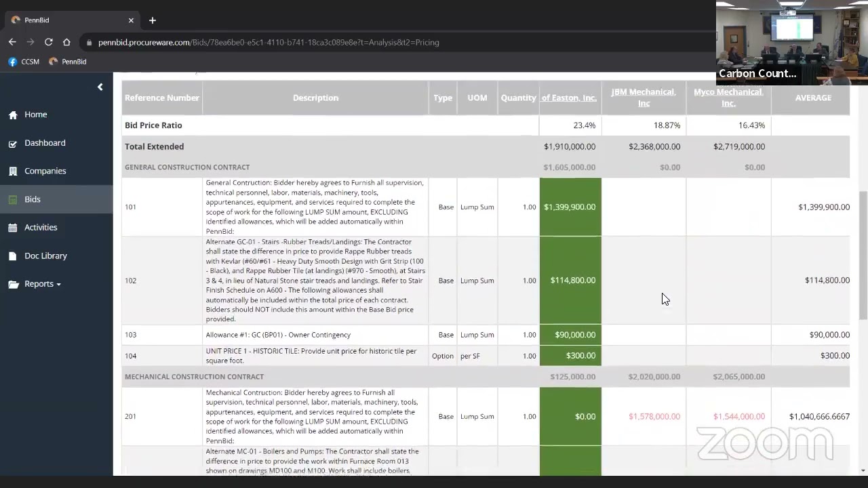Image resolution: width=868 pixels, height=488 pixels.
Task: Click reference number 201
Action: 130,416
